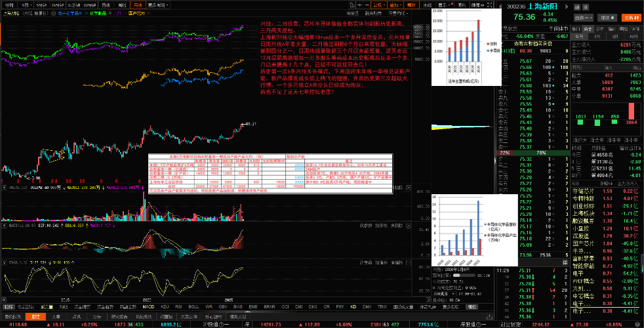Click export icon at bottom right of news tabs
Viewport: 644px width, 328px height.
point(490,316)
